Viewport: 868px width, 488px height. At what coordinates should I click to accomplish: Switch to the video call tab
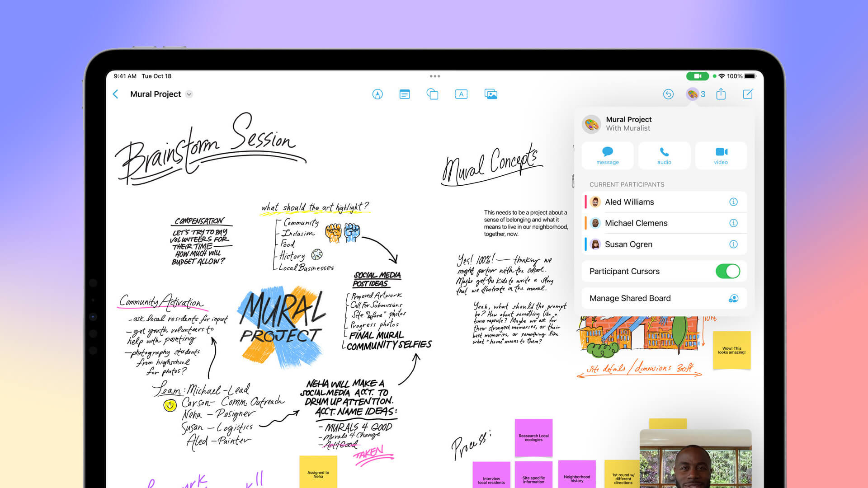720,156
